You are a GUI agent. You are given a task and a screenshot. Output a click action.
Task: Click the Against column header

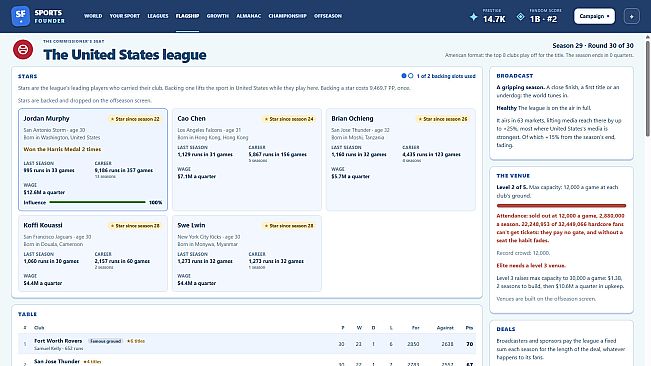point(445,328)
